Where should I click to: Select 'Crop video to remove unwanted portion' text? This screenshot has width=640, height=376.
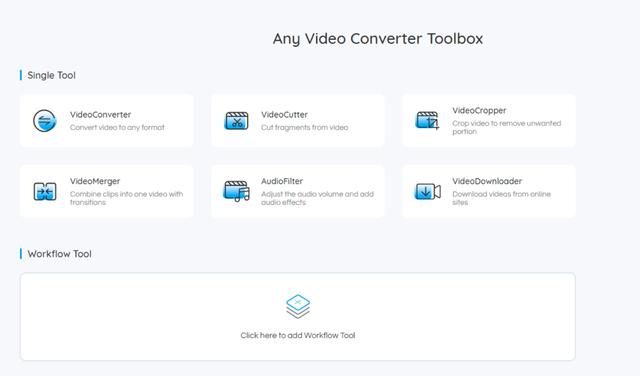pos(507,127)
